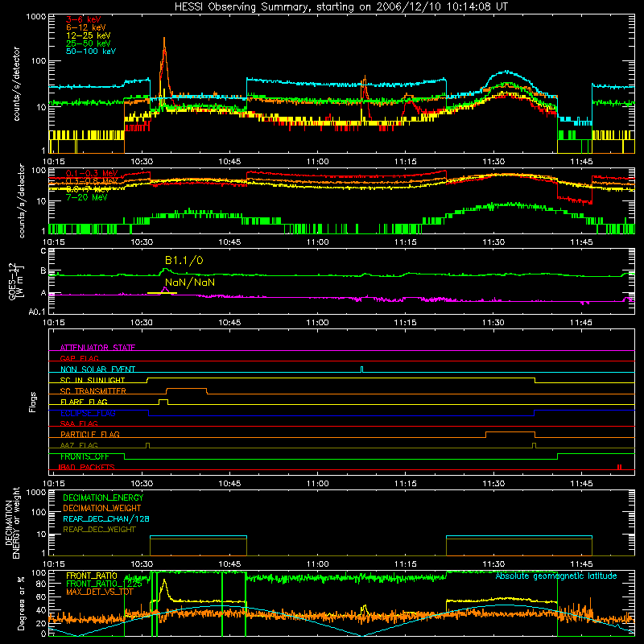Click the NaN/NaN annotation in GOES panel
This screenshot has width=644, height=644.
[x=190, y=283]
